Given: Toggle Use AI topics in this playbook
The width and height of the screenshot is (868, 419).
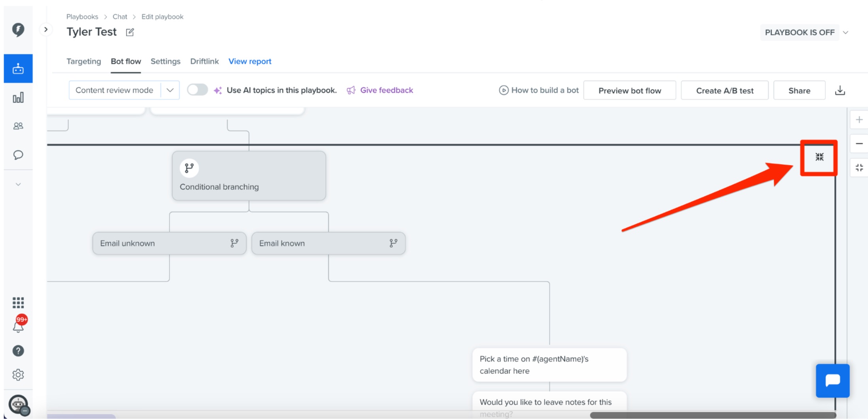Looking at the screenshot, I should click(197, 90).
